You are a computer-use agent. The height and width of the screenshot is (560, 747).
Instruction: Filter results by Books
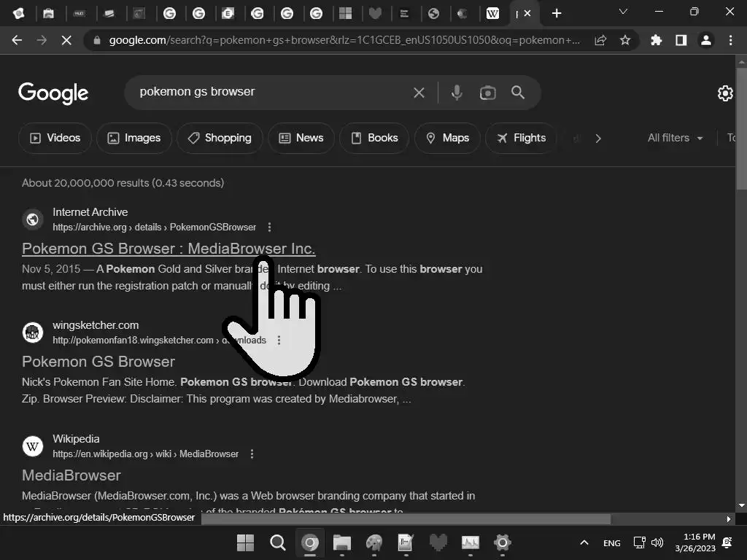point(374,138)
